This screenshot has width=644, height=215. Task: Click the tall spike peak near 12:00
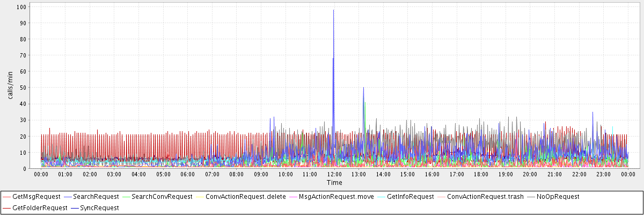coord(333,10)
